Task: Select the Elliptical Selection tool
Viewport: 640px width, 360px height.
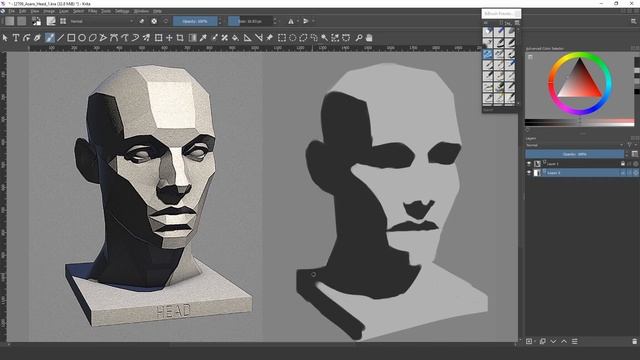Action: click(x=293, y=38)
